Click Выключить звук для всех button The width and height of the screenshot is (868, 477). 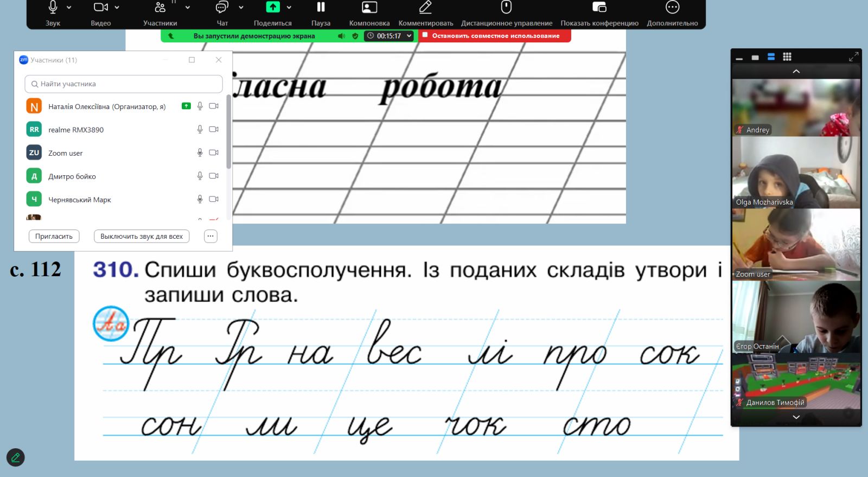[142, 237]
